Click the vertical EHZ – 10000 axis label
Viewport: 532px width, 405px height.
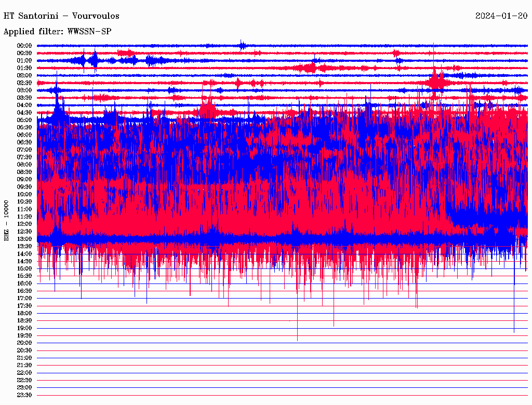coord(7,220)
